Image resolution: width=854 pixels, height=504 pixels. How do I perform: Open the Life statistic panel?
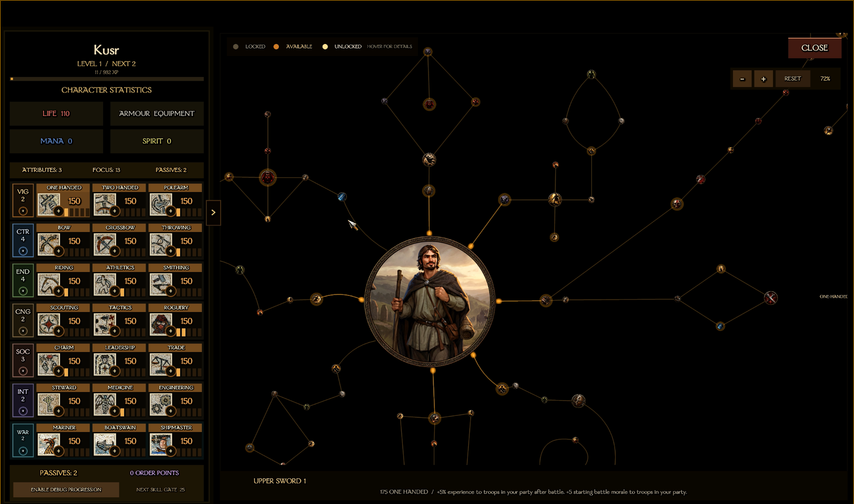[x=56, y=114]
